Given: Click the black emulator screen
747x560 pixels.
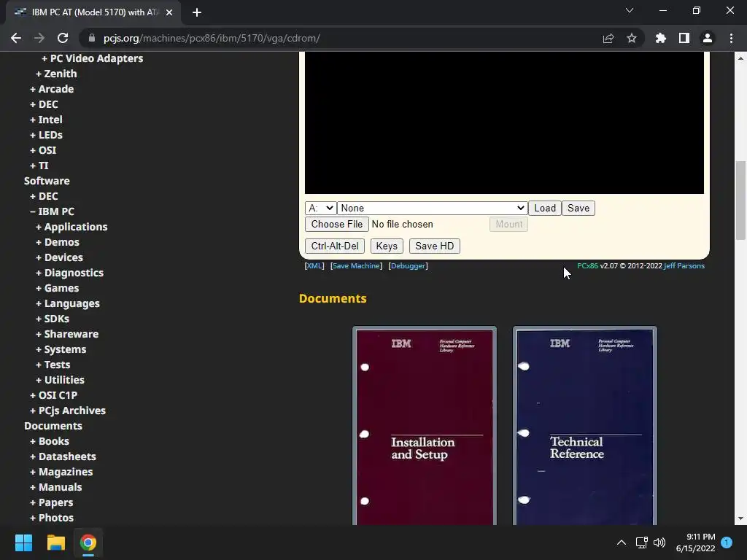Looking at the screenshot, I should coord(504,122).
